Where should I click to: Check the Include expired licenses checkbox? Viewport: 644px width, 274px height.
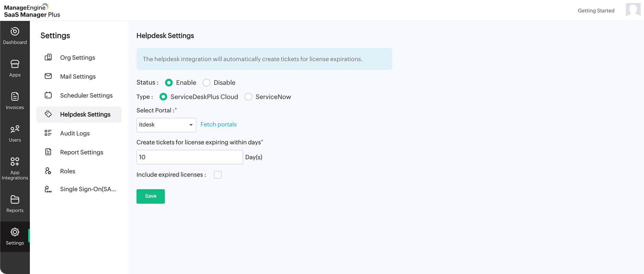[x=218, y=175]
